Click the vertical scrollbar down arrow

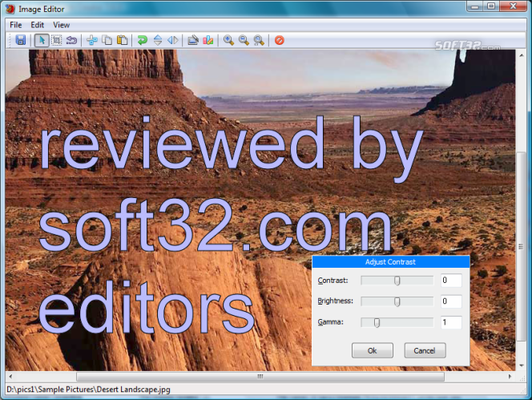coord(521,366)
